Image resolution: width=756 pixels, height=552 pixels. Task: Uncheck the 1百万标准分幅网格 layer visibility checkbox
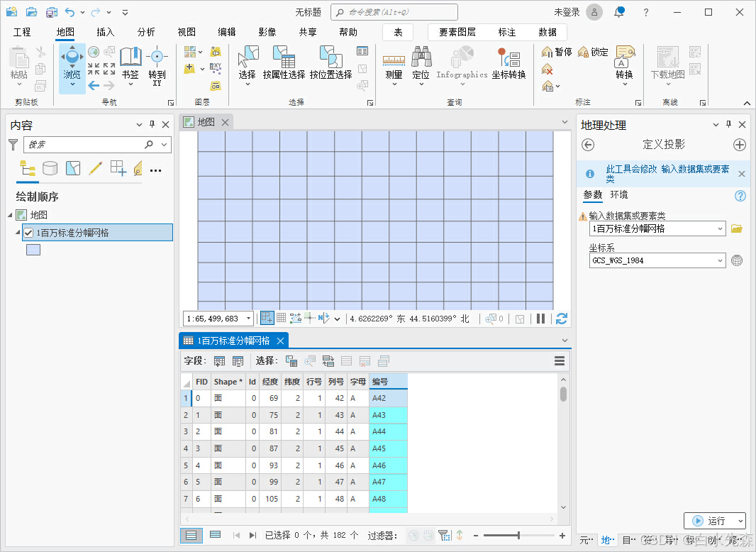[x=28, y=233]
